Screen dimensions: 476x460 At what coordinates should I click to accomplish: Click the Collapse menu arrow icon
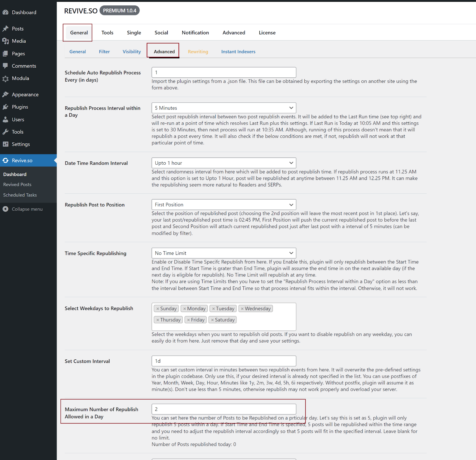pyautogui.click(x=5, y=209)
